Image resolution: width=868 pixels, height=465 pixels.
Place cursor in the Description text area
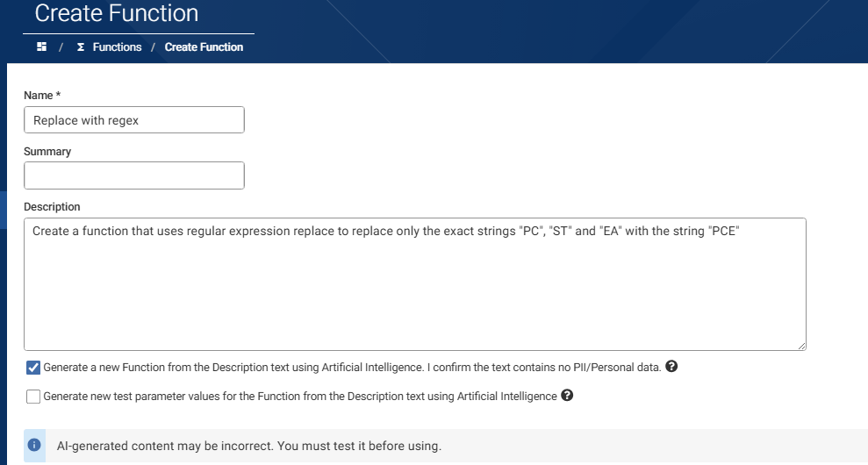[x=414, y=284]
